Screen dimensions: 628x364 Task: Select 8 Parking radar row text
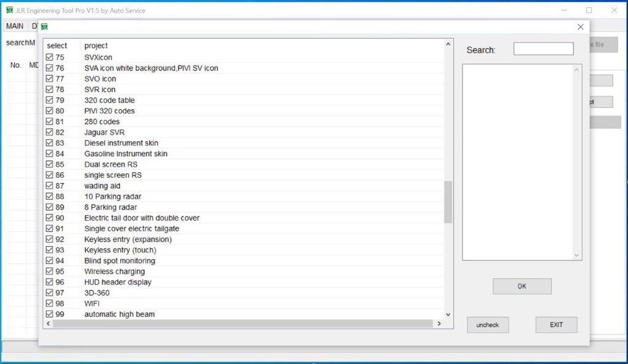(x=110, y=207)
